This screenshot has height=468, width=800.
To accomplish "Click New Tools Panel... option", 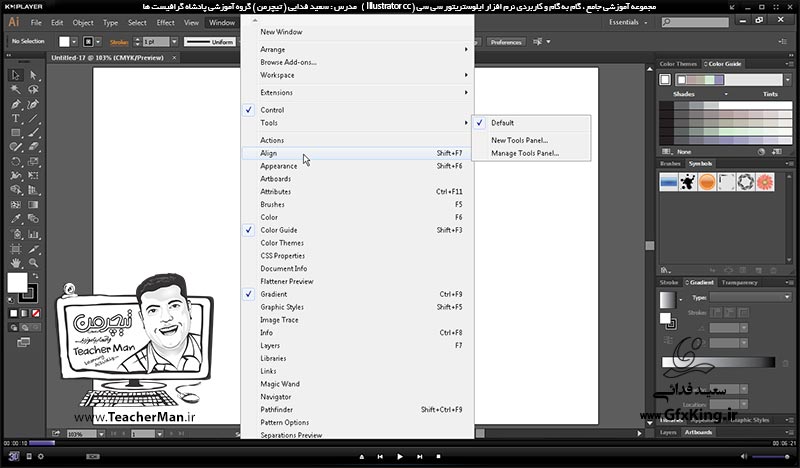I will [531, 140].
